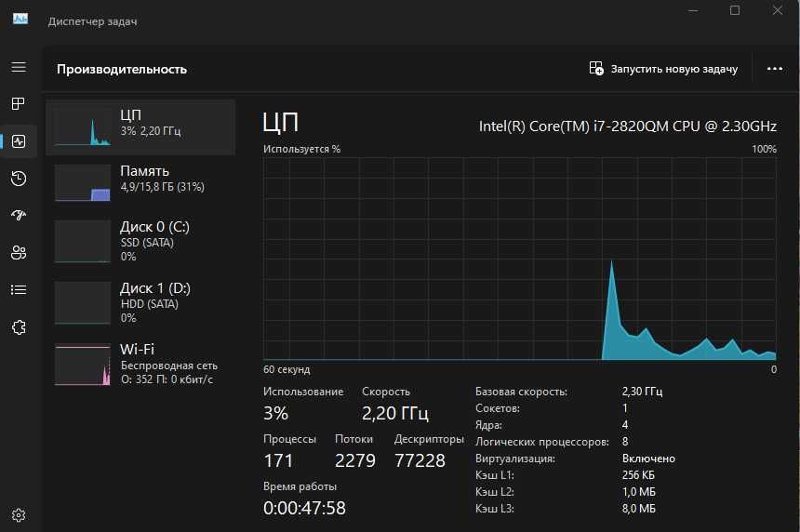The image size is (800, 532).
Task: Click the ЦП mini usage graph thumbnail
Action: (83, 127)
